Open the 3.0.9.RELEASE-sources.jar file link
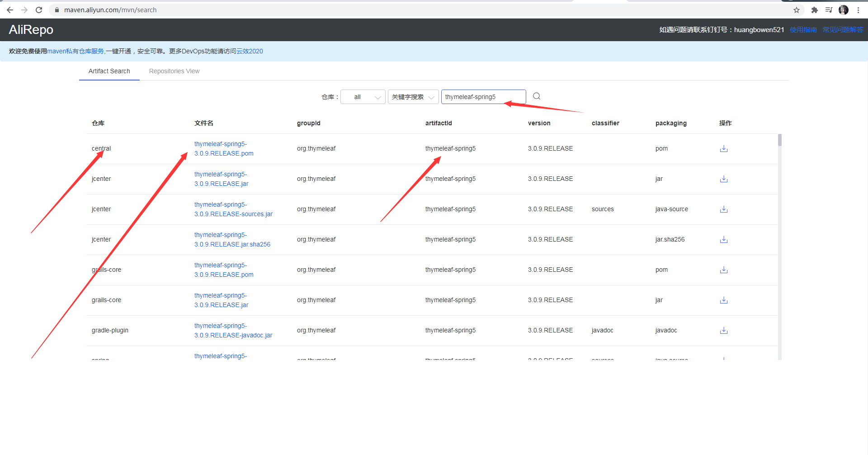868x455 pixels. point(233,209)
